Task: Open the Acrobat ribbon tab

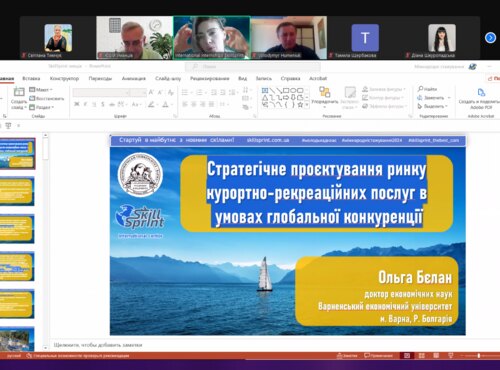Action: click(x=318, y=78)
